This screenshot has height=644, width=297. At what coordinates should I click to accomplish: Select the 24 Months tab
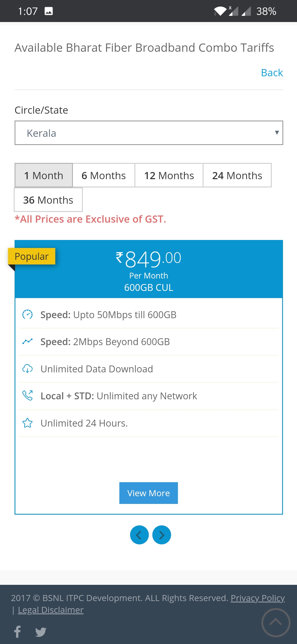[x=237, y=176]
